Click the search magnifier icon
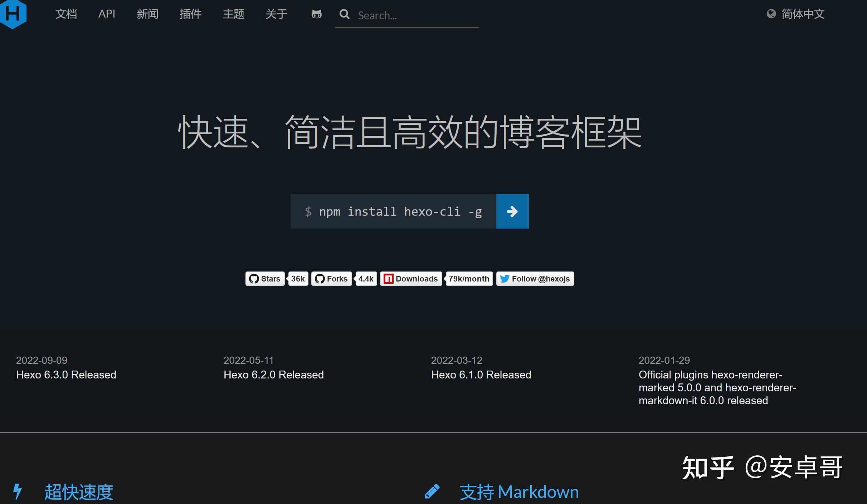The height and width of the screenshot is (504, 867). coord(345,14)
